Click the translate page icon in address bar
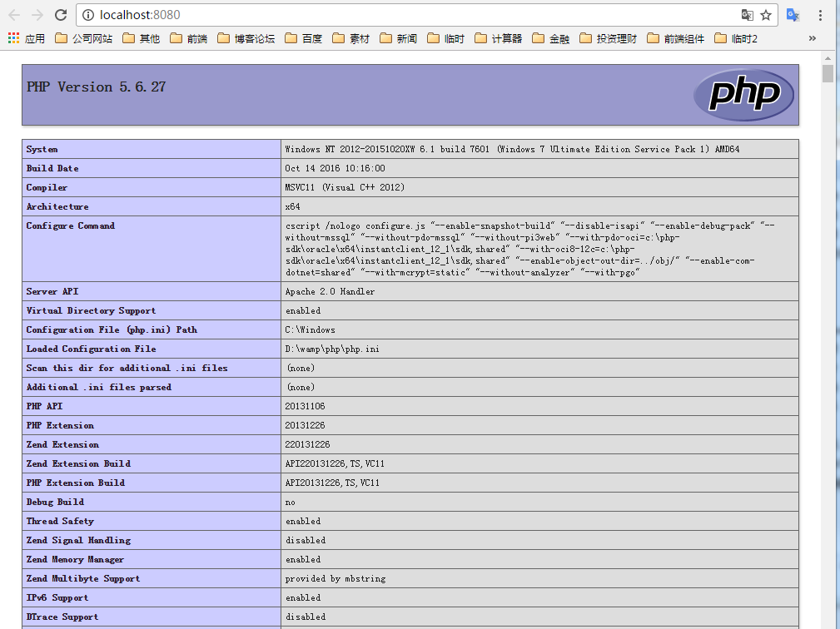 point(748,15)
